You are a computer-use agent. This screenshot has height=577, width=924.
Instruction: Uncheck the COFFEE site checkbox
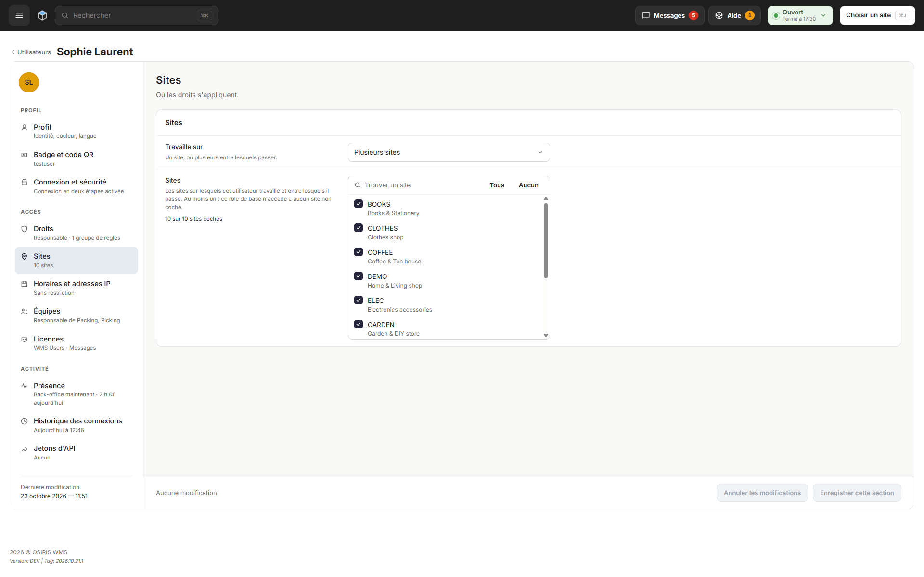[359, 252]
